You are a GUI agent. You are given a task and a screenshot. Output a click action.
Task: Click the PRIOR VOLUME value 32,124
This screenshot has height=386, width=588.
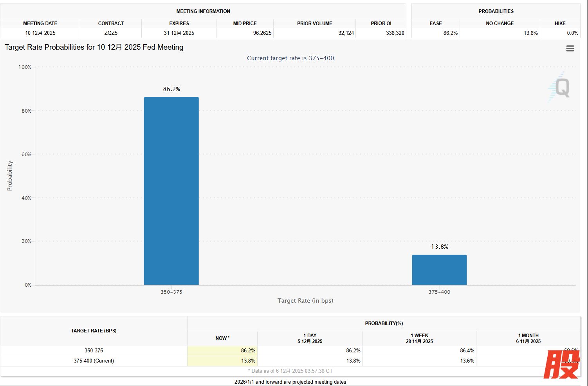pyautogui.click(x=346, y=33)
